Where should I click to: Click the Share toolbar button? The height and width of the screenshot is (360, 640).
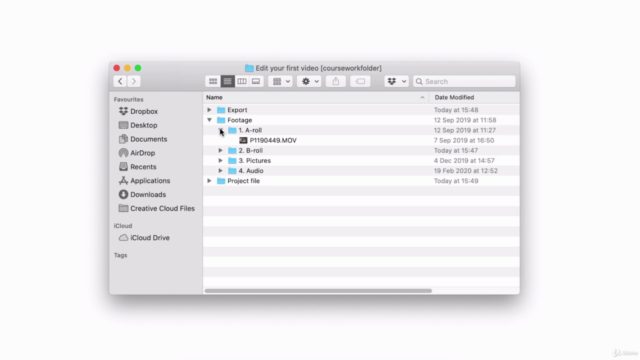[x=336, y=81]
